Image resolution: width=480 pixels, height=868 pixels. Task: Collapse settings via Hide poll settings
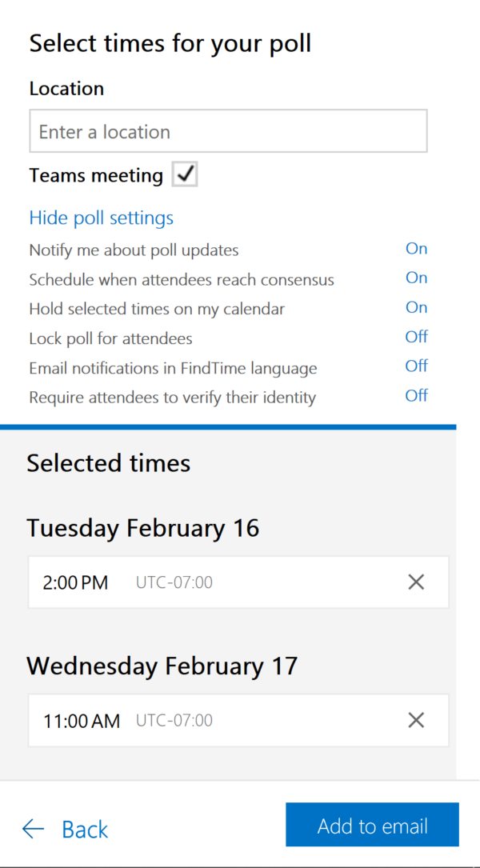click(x=102, y=218)
